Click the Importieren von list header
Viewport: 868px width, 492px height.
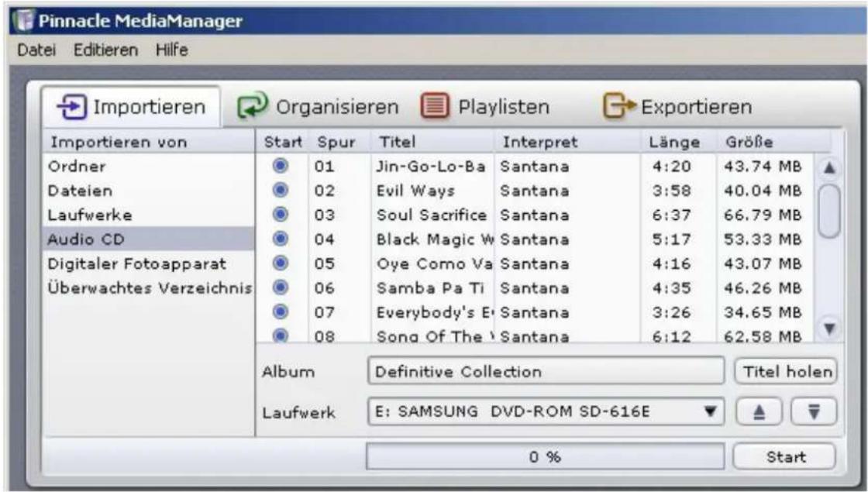point(148,143)
